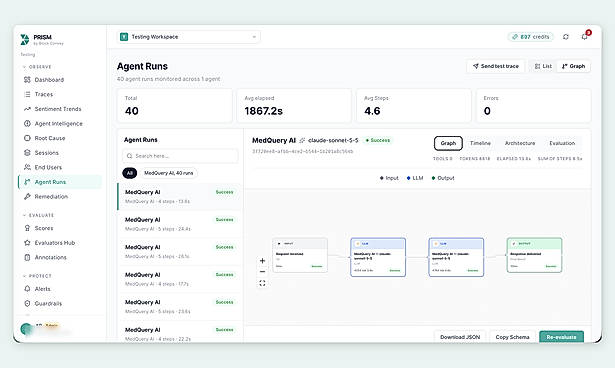This screenshot has height=368, width=615.
Task: Open Dashboard from sidebar icon
Action: 27,80
